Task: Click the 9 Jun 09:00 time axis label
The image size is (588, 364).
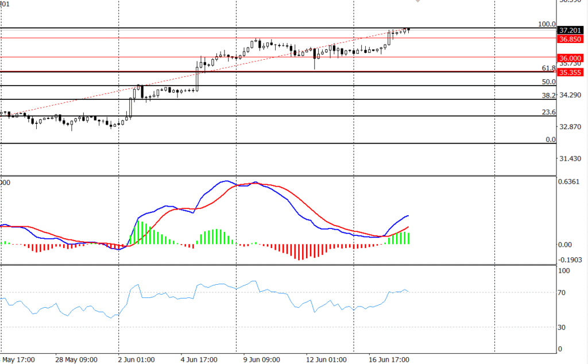Action: pyautogui.click(x=261, y=360)
